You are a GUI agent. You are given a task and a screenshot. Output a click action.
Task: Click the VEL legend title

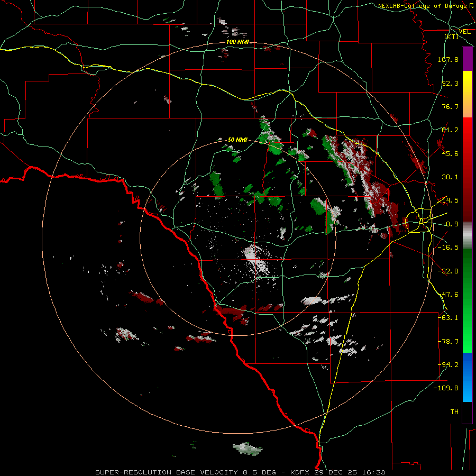pyautogui.click(x=464, y=32)
